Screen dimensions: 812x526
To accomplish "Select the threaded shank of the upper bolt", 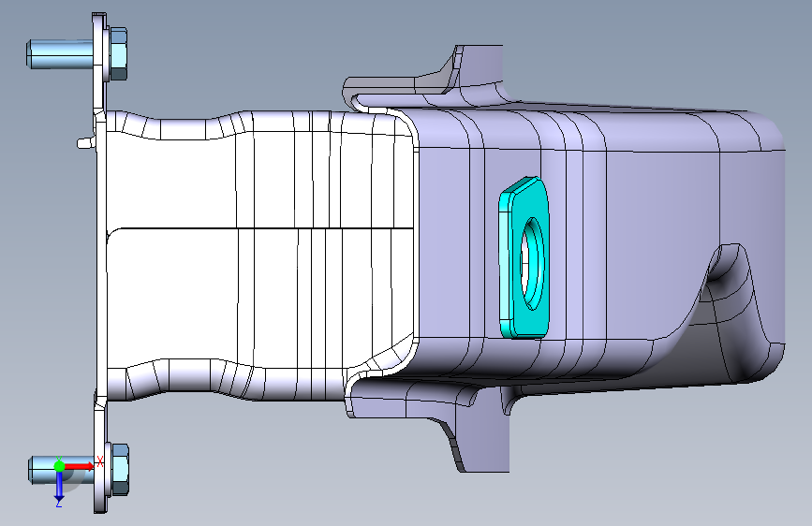I will [x=60, y=54].
